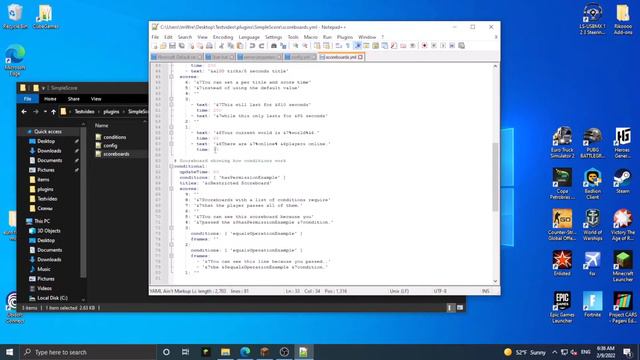Toggle the Show All Characters toolbar button

coord(348,46)
